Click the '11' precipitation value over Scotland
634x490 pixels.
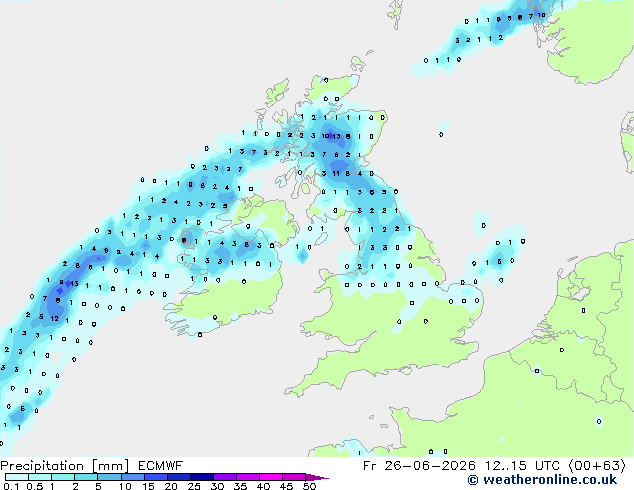click(x=336, y=173)
